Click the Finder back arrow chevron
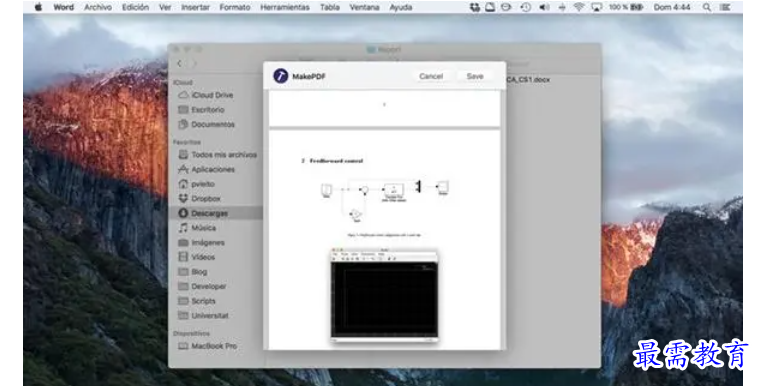This screenshot has width=757, height=386. pos(180,64)
